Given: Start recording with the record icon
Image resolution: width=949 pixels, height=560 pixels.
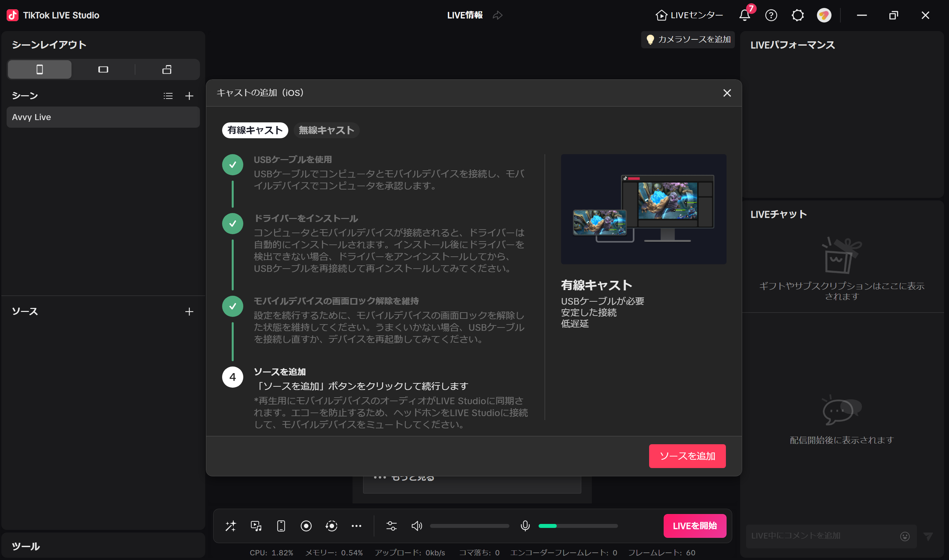Looking at the screenshot, I should pos(306,526).
